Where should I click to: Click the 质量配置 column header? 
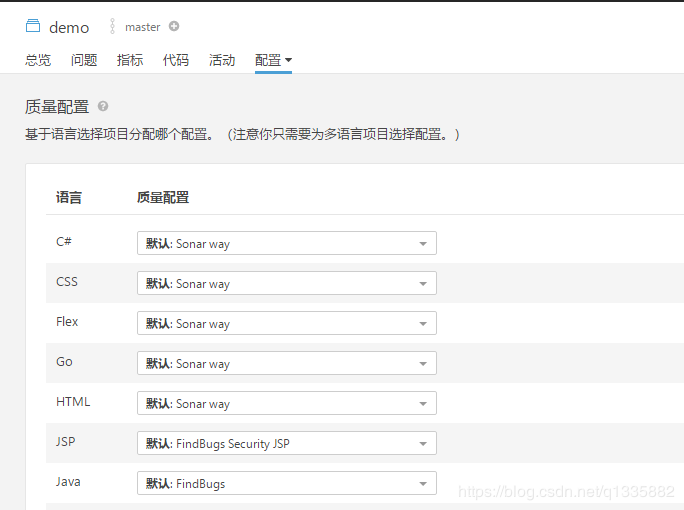coord(163,197)
